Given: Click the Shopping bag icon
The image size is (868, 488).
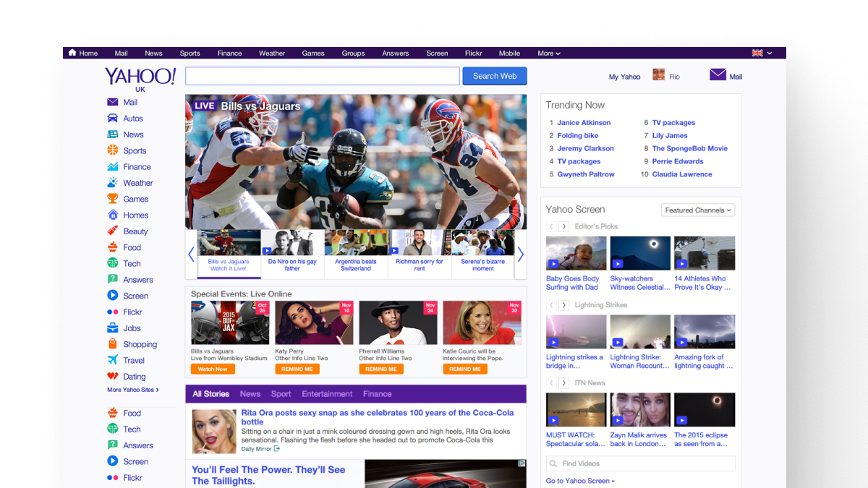Looking at the screenshot, I should point(113,344).
